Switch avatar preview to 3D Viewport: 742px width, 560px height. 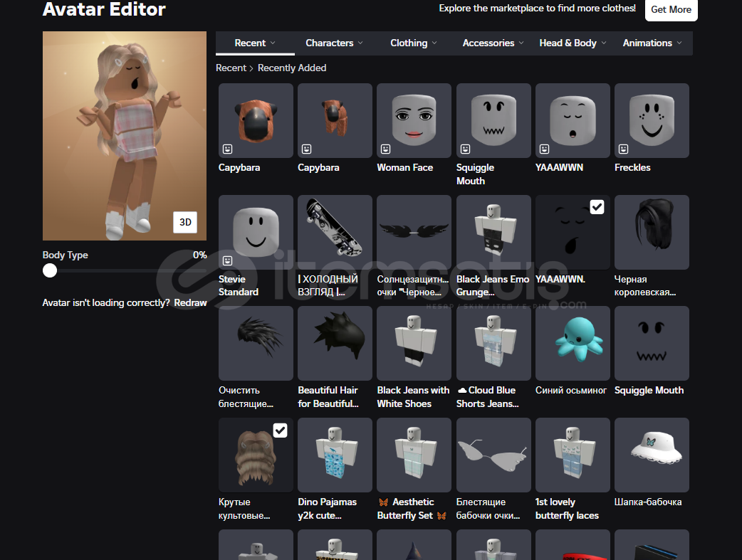click(x=185, y=222)
